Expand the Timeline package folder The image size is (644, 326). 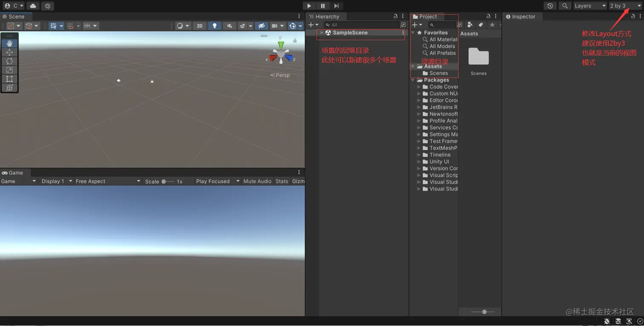point(419,155)
